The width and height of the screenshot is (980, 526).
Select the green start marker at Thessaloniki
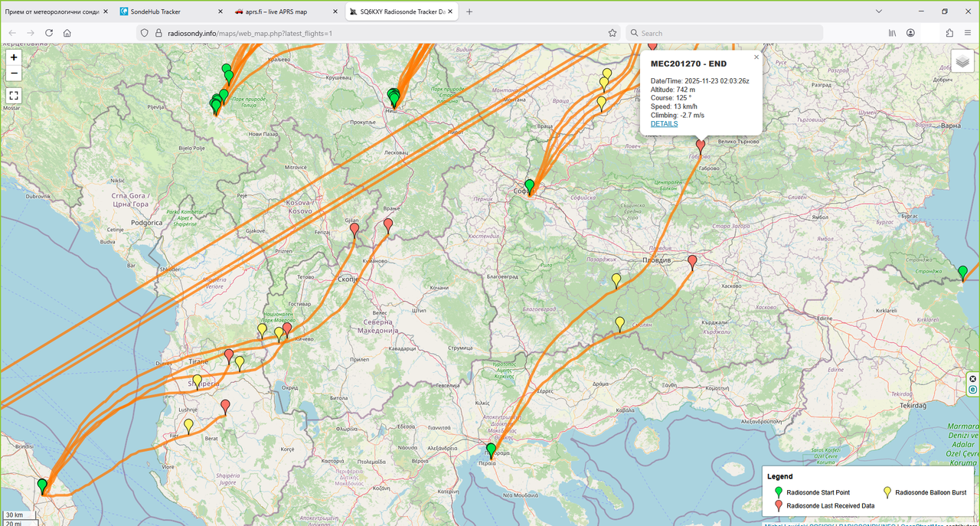click(x=491, y=449)
